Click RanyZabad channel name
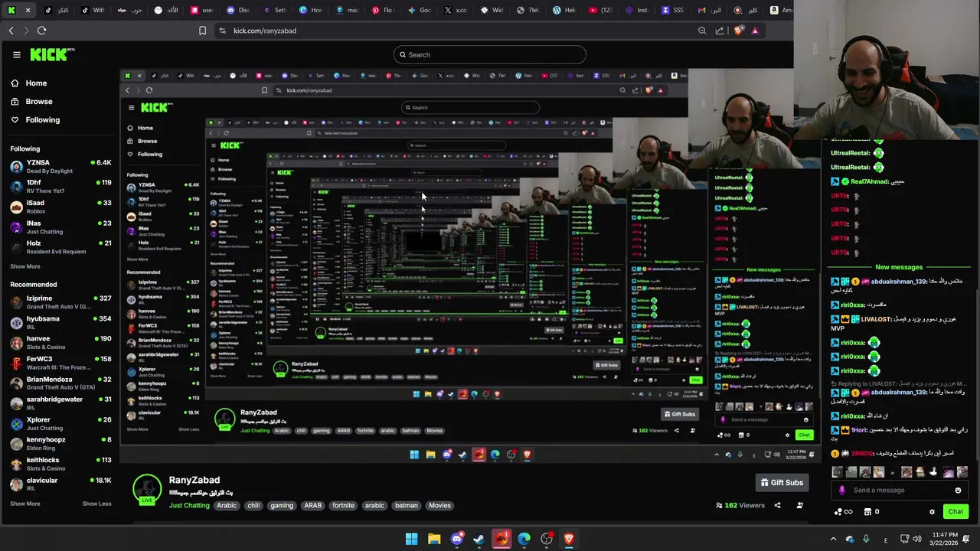980x551 pixels. 194,480
